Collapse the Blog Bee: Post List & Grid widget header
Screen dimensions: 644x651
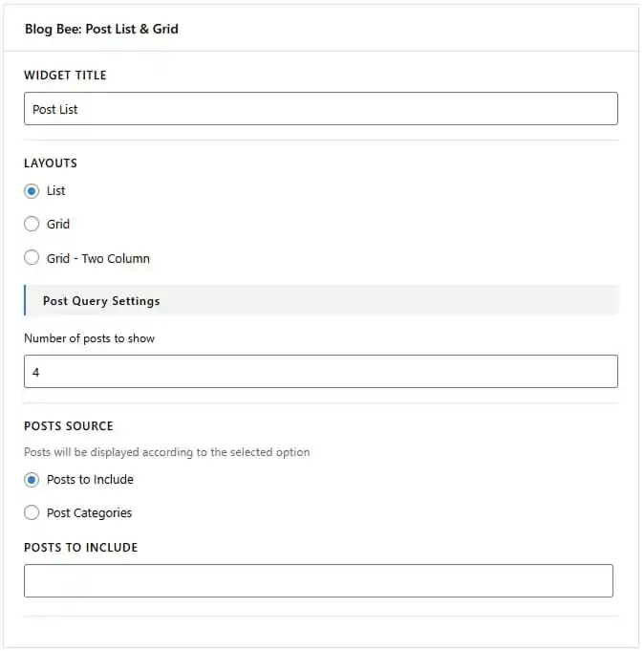tap(321, 29)
